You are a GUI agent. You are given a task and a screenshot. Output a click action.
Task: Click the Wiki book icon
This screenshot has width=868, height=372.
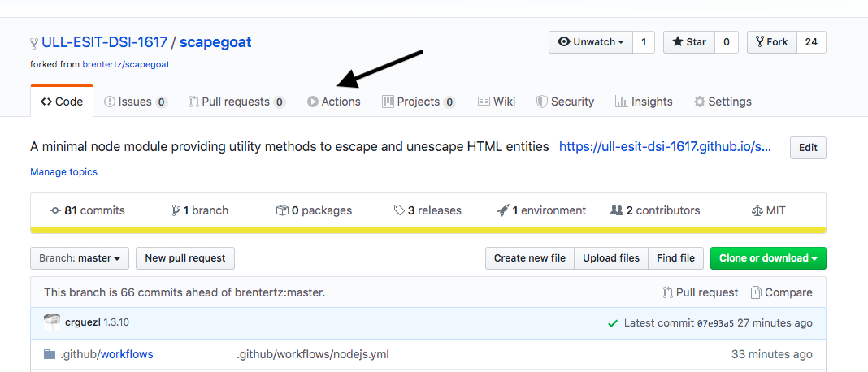[x=484, y=102]
